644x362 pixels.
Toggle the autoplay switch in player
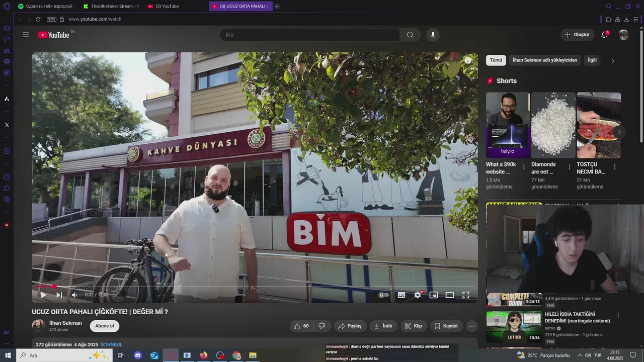pos(383,295)
